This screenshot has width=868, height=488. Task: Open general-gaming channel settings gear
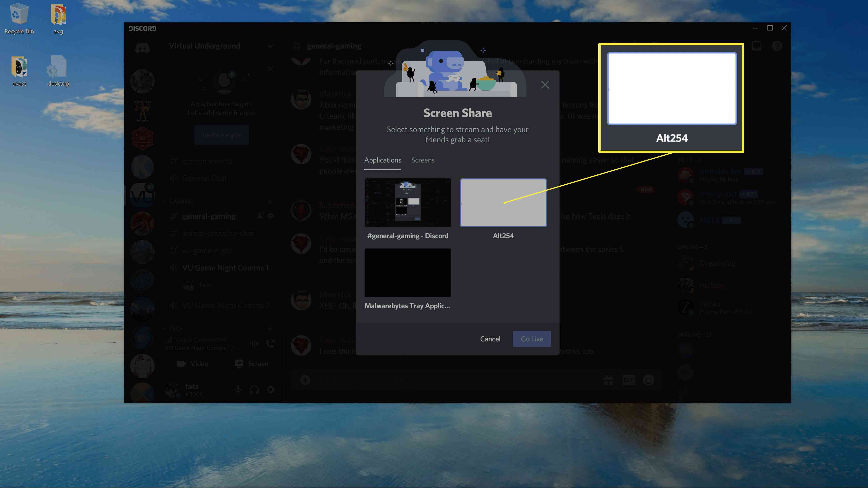[271, 216]
